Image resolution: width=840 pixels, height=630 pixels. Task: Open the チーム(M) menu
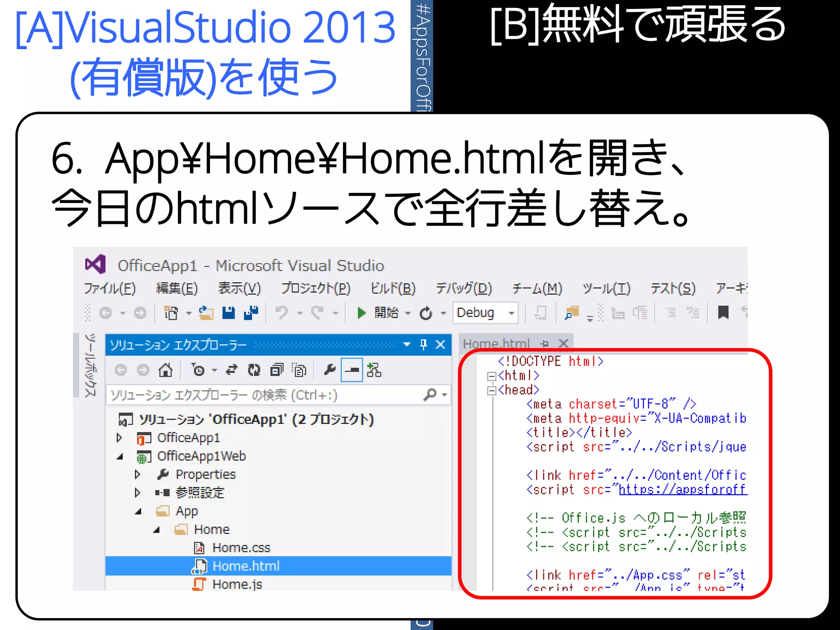point(537,288)
